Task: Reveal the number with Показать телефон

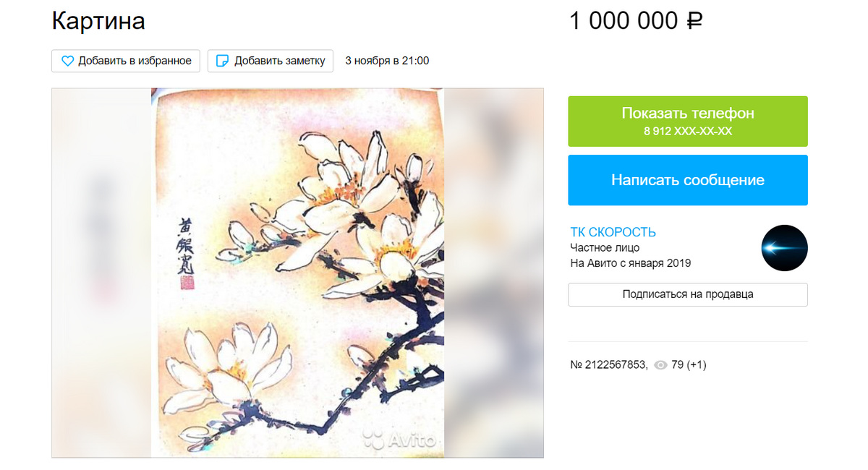Action: [688, 121]
